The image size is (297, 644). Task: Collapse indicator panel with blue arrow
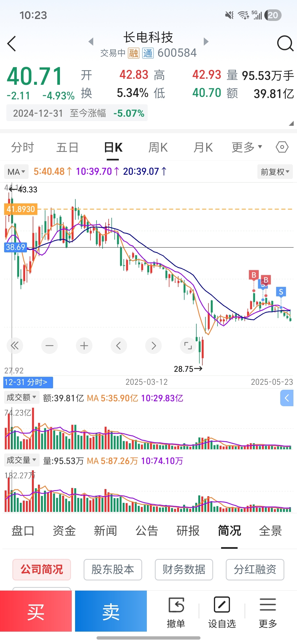(287, 398)
